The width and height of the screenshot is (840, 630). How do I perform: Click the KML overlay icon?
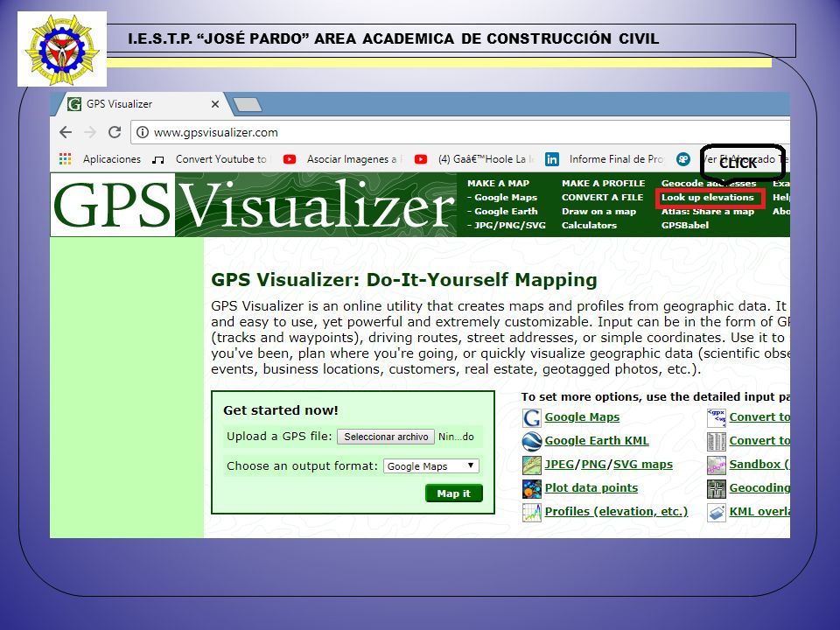(717, 512)
